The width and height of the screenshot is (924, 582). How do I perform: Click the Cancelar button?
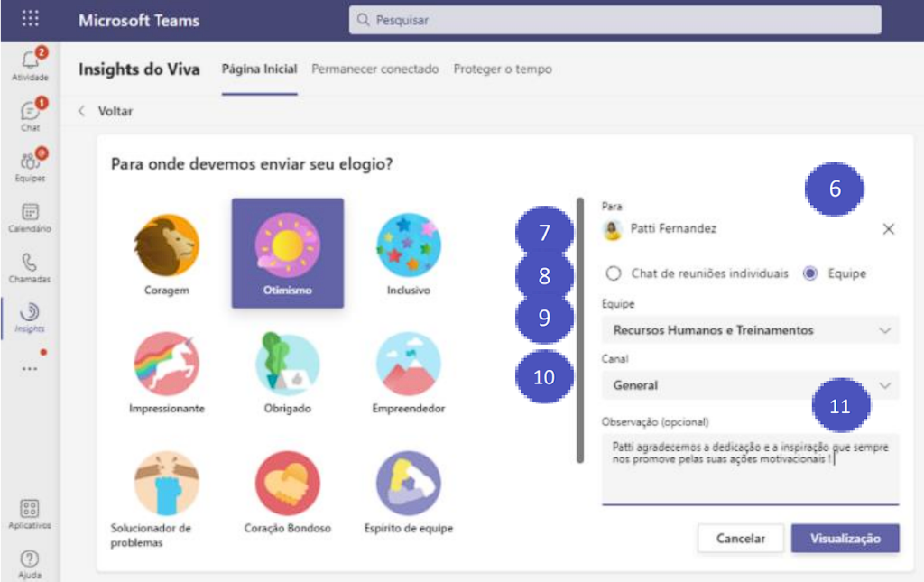741,539
